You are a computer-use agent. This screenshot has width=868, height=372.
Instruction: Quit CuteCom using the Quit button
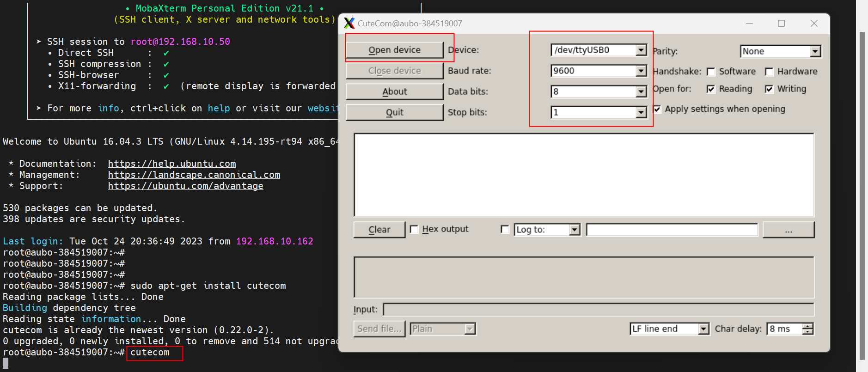pyautogui.click(x=394, y=112)
